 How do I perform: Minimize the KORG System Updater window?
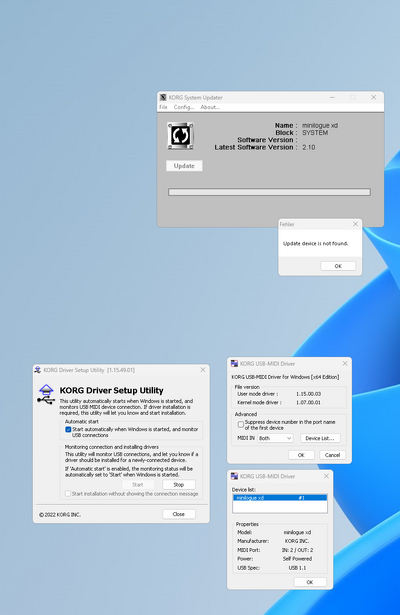tap(332, 97)
